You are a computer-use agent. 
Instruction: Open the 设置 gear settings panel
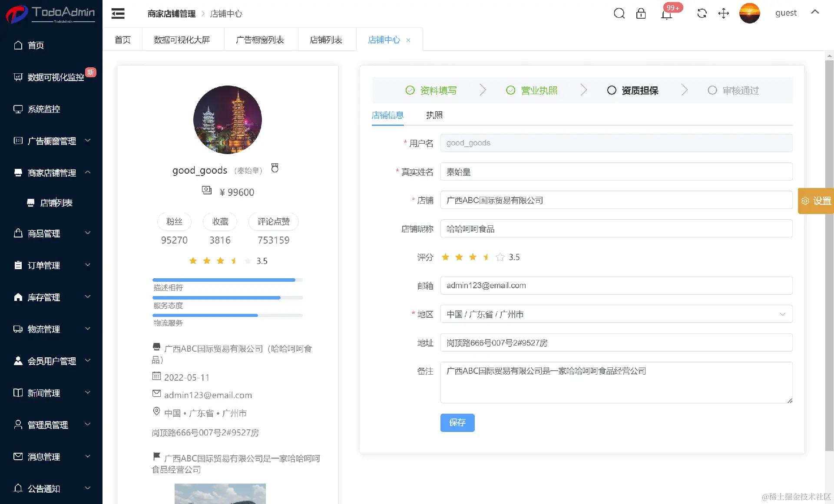click(x=816, y=201)
